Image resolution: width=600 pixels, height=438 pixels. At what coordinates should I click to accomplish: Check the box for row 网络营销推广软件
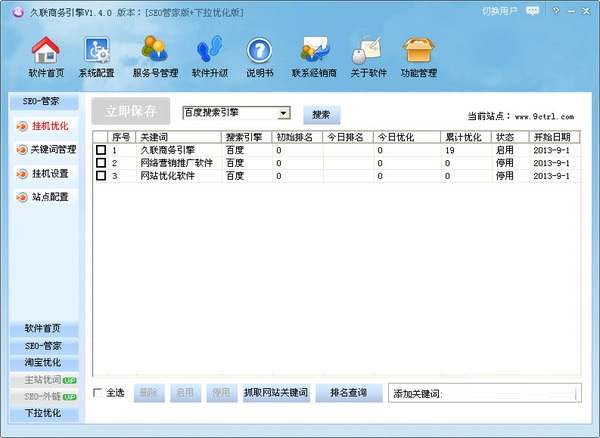point(101,163)
